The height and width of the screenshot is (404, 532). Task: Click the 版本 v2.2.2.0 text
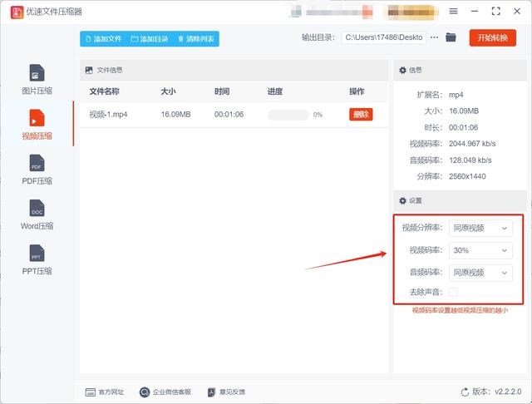tap(497, 392)
